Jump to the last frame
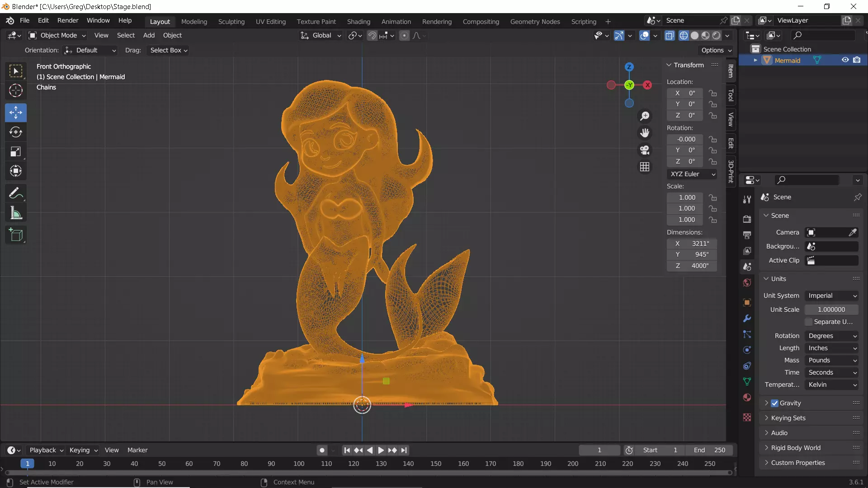Viewport: 868px width, 488px height. tap(404, 450)
